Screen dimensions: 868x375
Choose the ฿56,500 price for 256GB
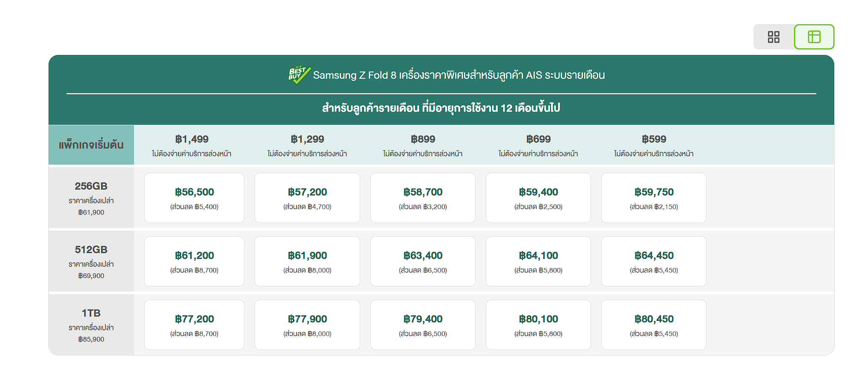194,198
